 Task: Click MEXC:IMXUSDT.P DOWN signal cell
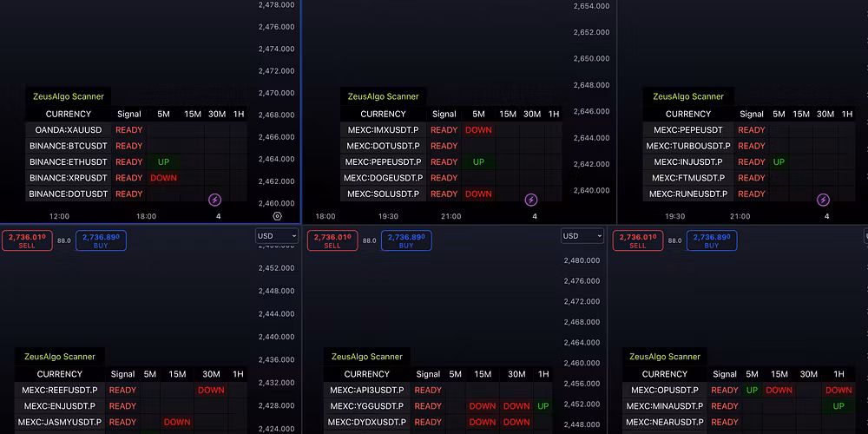pos(478,130)
